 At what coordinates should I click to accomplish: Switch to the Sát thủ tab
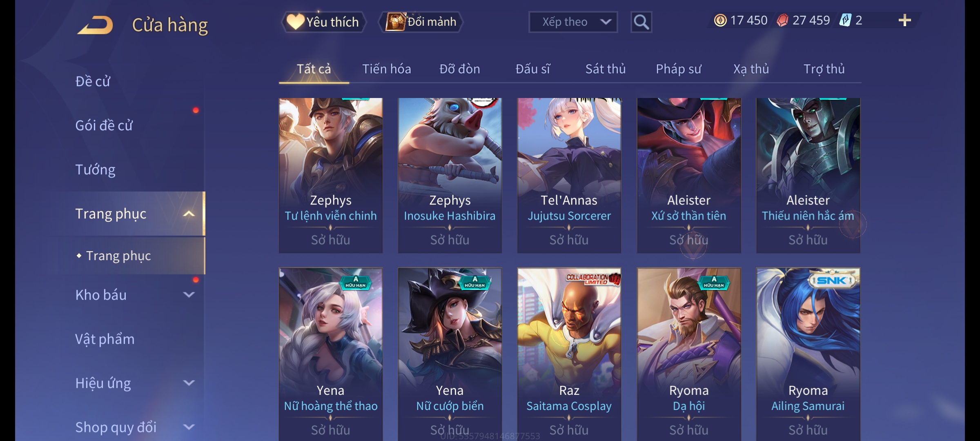click(605, 69)
